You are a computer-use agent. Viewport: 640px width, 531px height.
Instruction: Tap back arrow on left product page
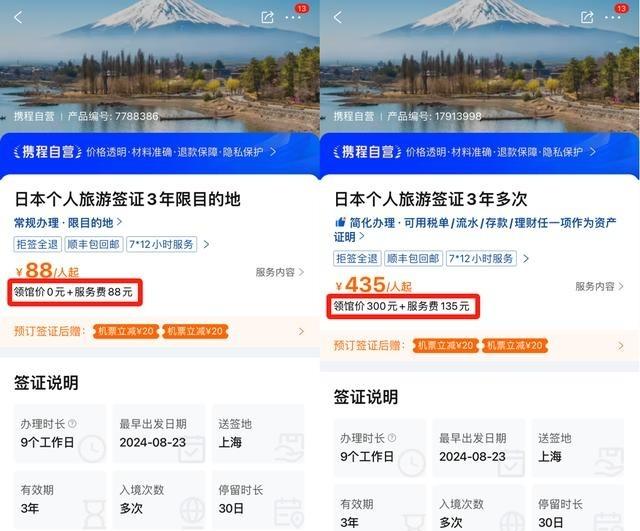(x=18, y=18)
